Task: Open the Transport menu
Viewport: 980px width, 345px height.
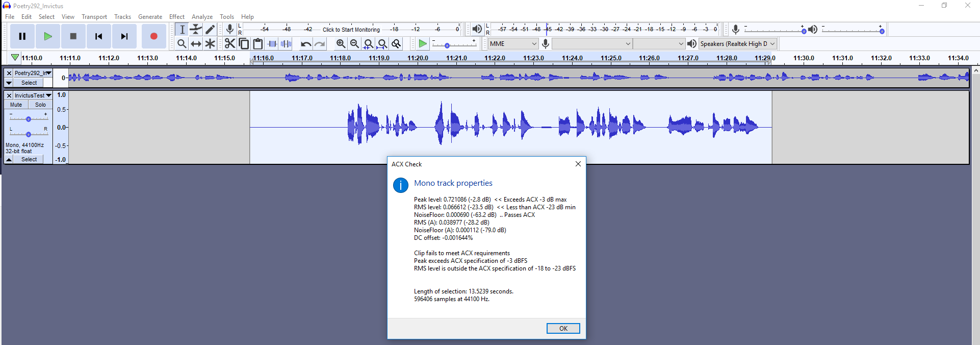Action: pyautogui.click(x=94, y=17)
